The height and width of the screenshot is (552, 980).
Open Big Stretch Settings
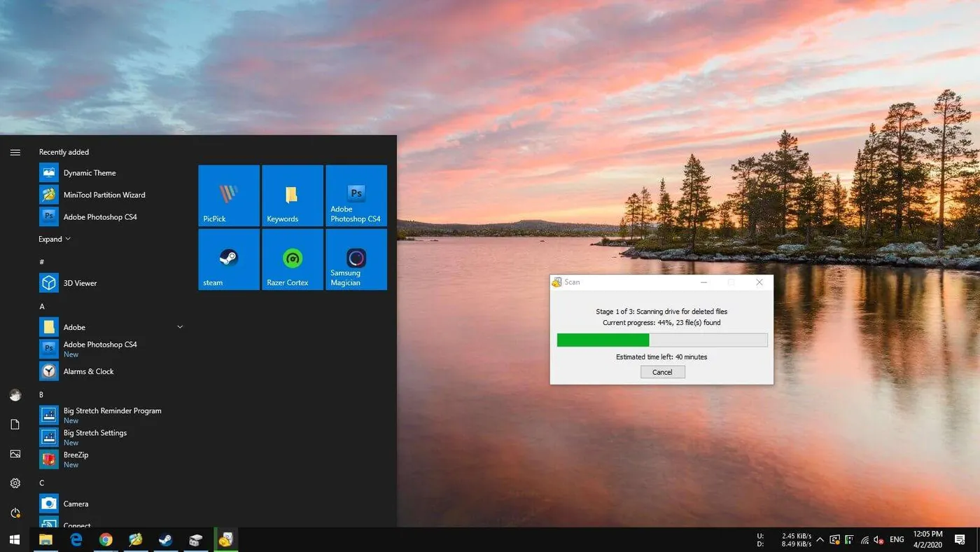(112, 437)
